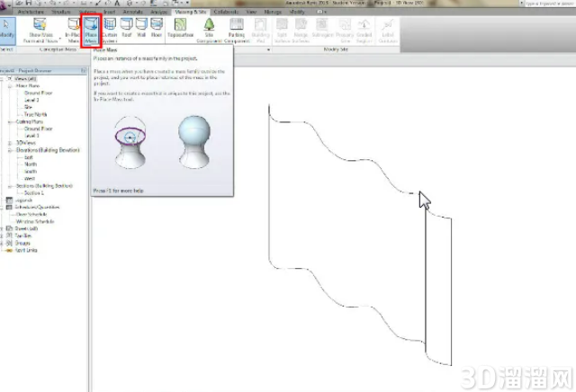Open the Manage ribbon tab
The height and width of the screenshot is (392, 576).
pyautogui.click(x=273, y=12)
